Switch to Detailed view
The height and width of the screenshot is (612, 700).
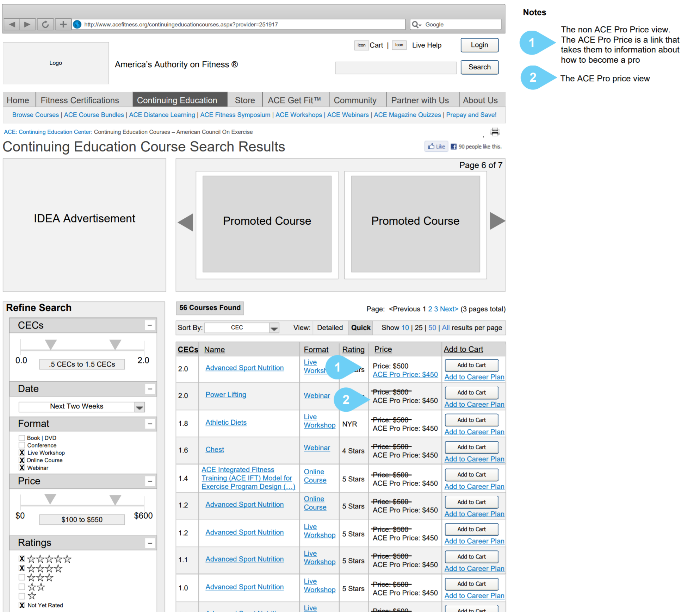click(x=330, y=328)
